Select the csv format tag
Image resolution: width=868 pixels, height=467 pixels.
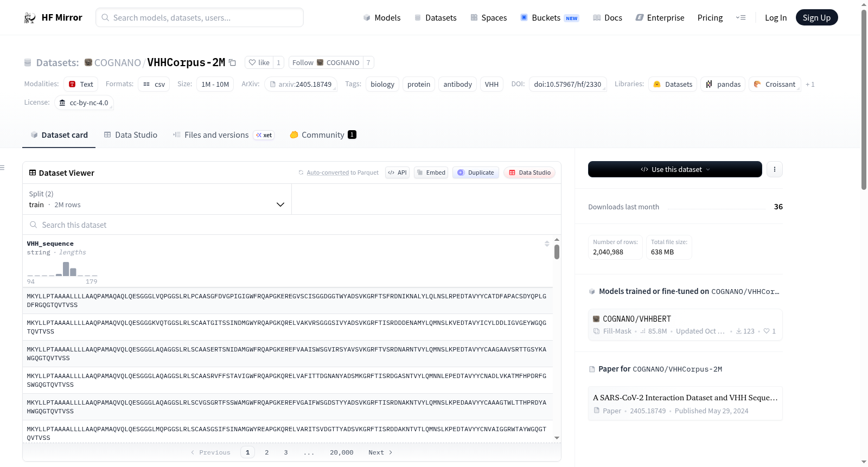tap(154, 84)
